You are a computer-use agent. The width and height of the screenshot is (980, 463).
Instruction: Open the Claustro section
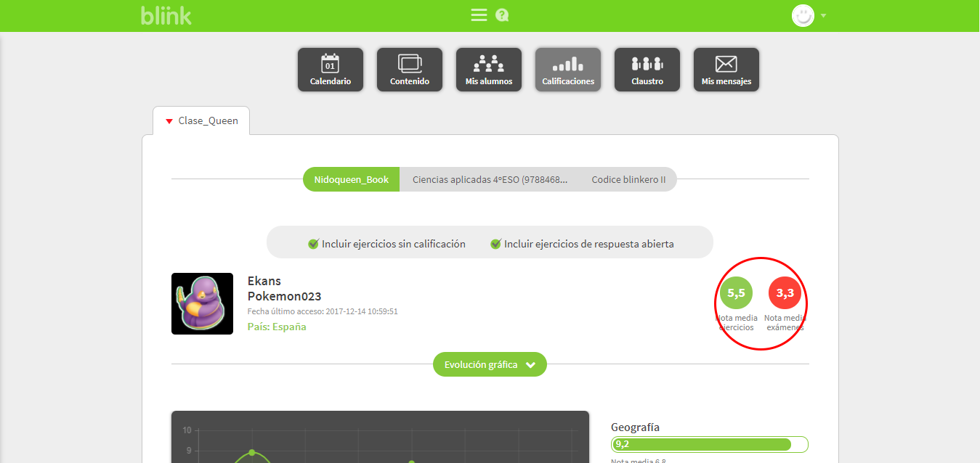647,70
